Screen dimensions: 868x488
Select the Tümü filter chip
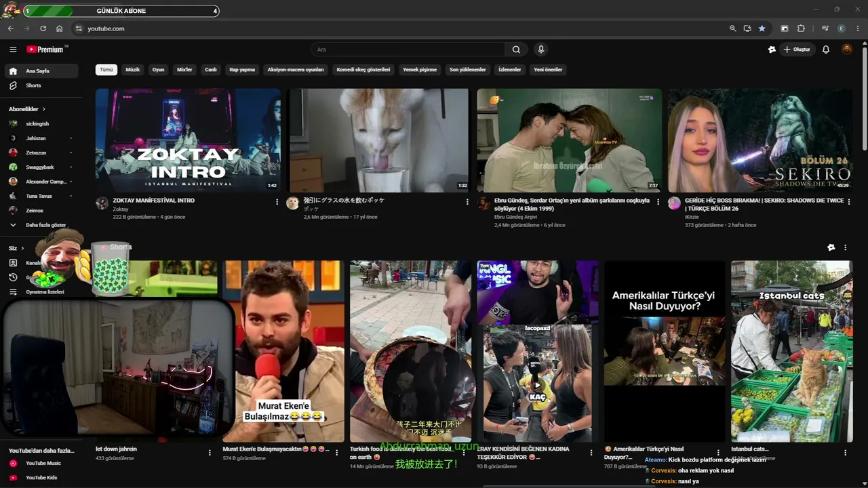[106, 70]
